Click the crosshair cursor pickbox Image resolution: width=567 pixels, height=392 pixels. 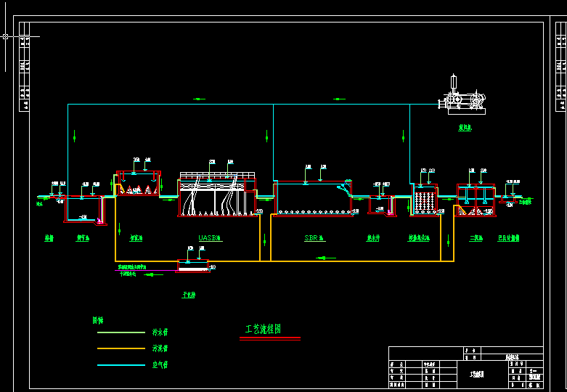[5, 36]
